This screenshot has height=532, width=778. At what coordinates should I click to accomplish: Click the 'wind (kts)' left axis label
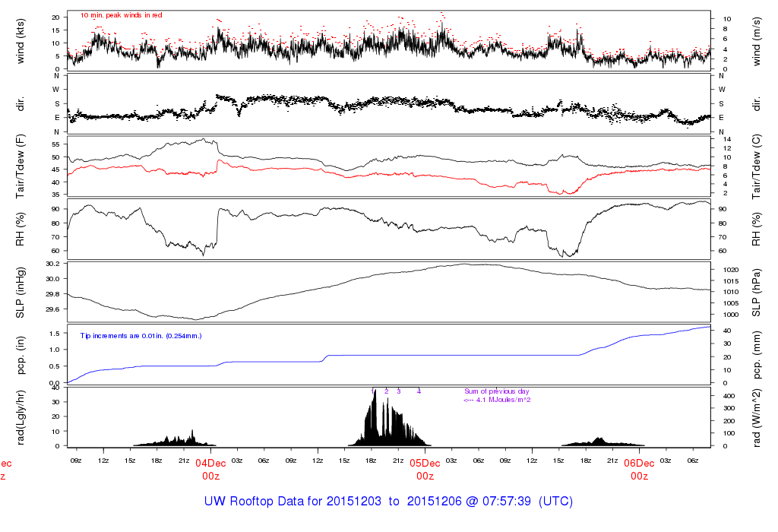[x=21, y=41]
